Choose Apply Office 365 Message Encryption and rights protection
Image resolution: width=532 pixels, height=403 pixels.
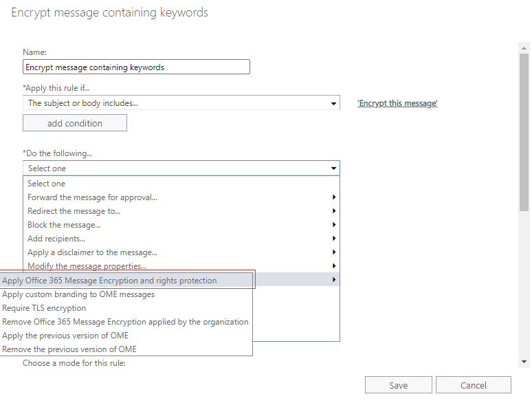tap(110, 281)
